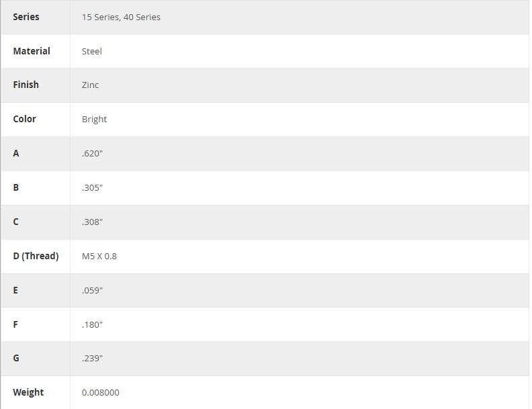This screenshot has height=409, width=532.
Task: Click the .239" dimension G value
Action: [x=92, y=358]
